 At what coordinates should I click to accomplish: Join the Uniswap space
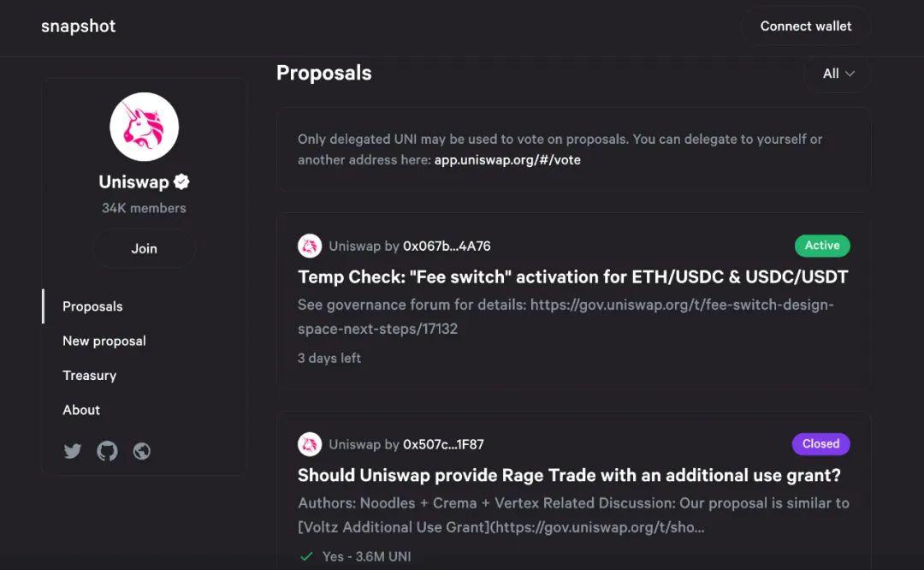(x=144, y=249)
